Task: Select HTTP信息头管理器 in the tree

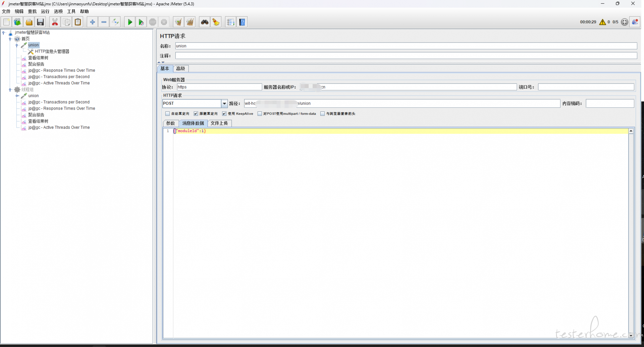Action: point(52,52)
